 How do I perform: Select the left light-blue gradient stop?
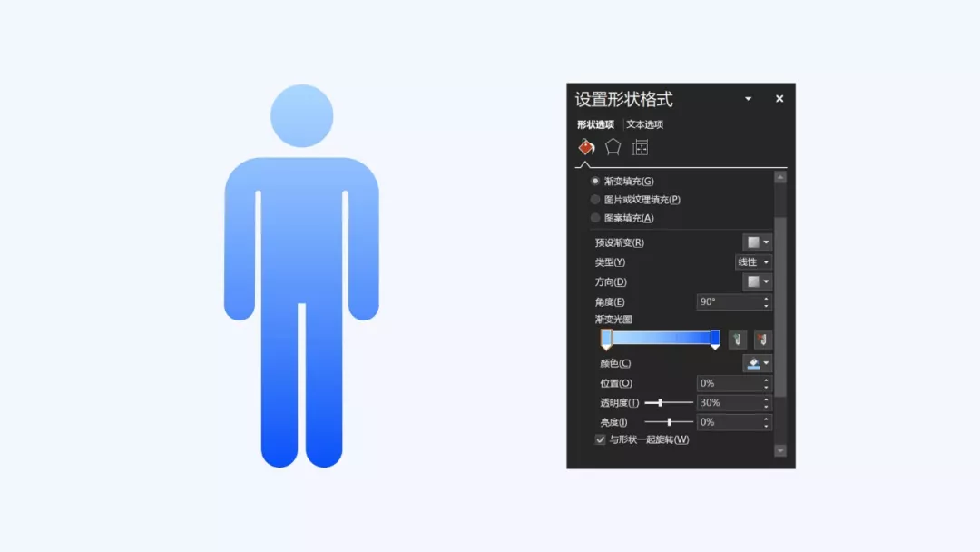(x=606, y=339)
